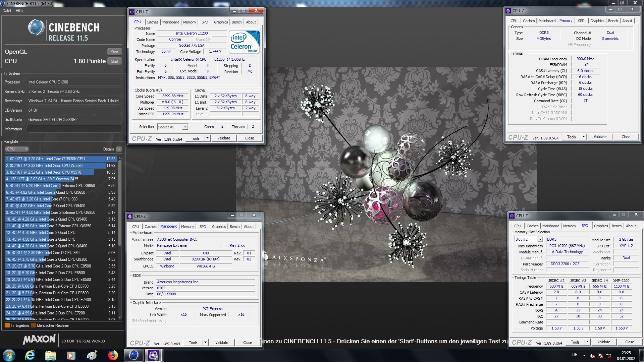Open the Datei menu in Cinebench
This screenshot has width=644, height=362.
point(7,11)
